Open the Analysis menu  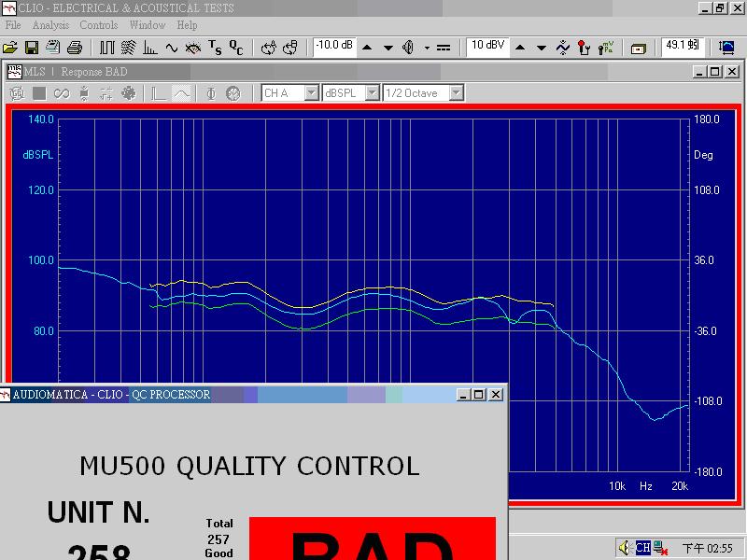pos(51,25)
